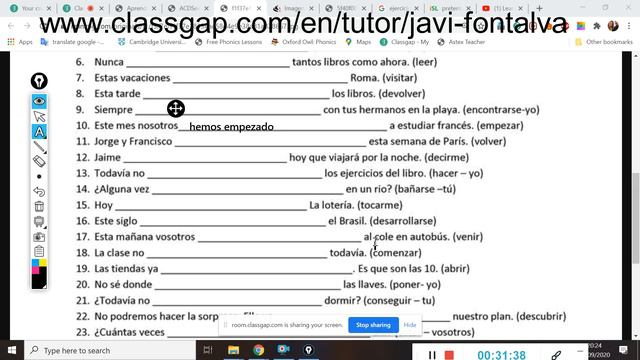The height and width of the screenshot is (360, 640).
Task: Switch to the 'Your c...' browser tab
Action: 31,8
